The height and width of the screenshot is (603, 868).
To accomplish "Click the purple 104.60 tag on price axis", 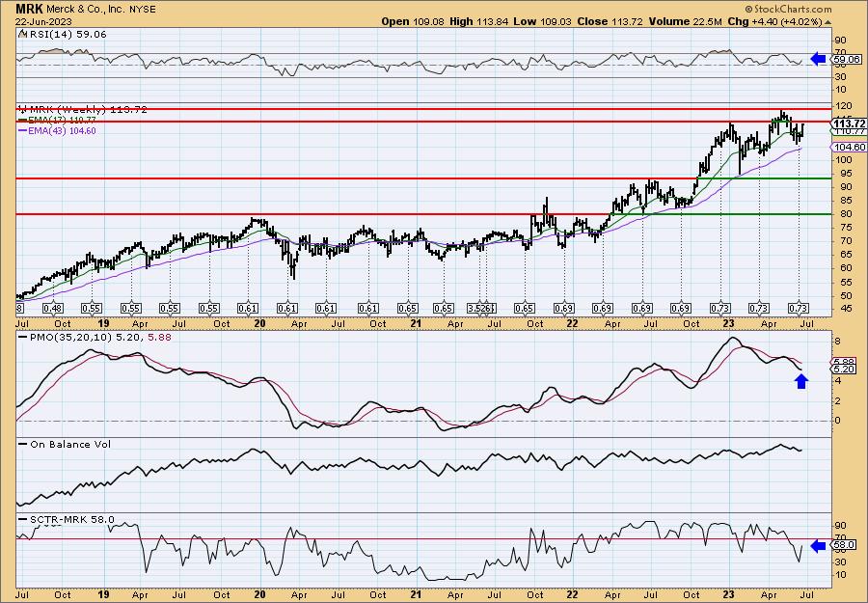I will click(849, 147).
